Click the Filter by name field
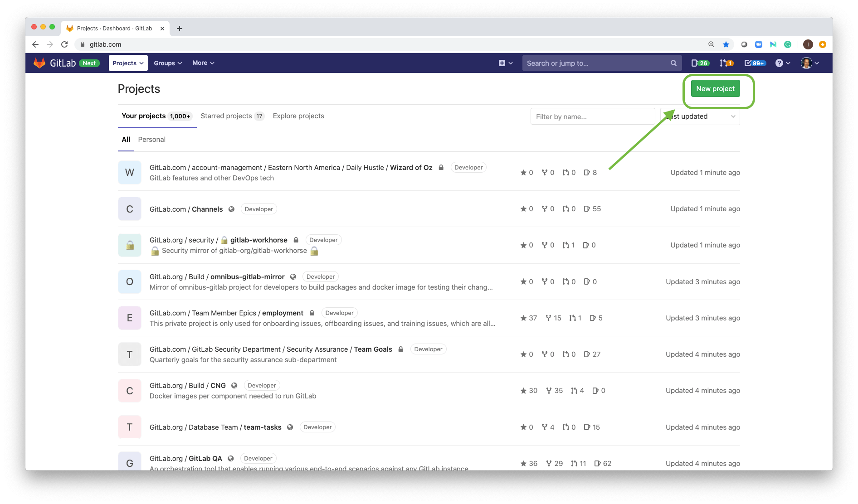 (592, 116)
